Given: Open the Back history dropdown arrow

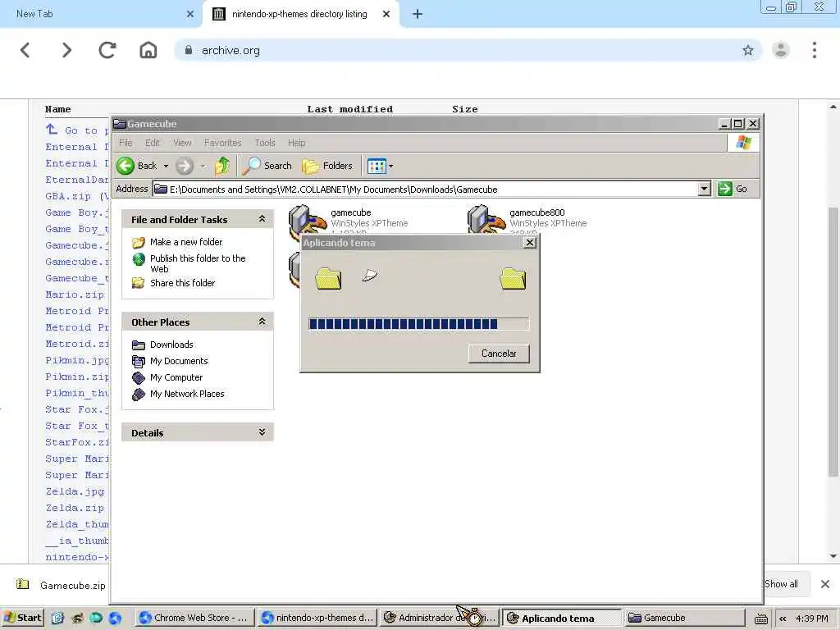Looking at the screenshot, I should click(x=166, y=166).
